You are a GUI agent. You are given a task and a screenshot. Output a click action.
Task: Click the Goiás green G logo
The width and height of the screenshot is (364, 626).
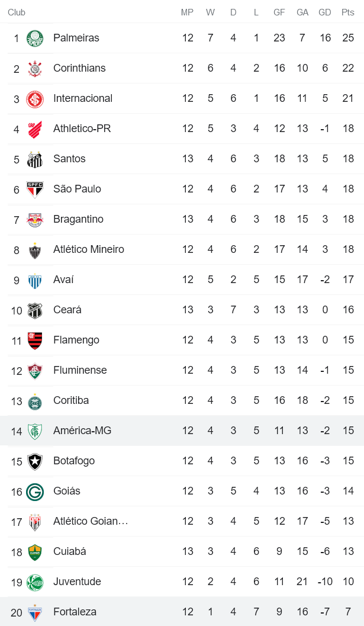tap(35, 492)
